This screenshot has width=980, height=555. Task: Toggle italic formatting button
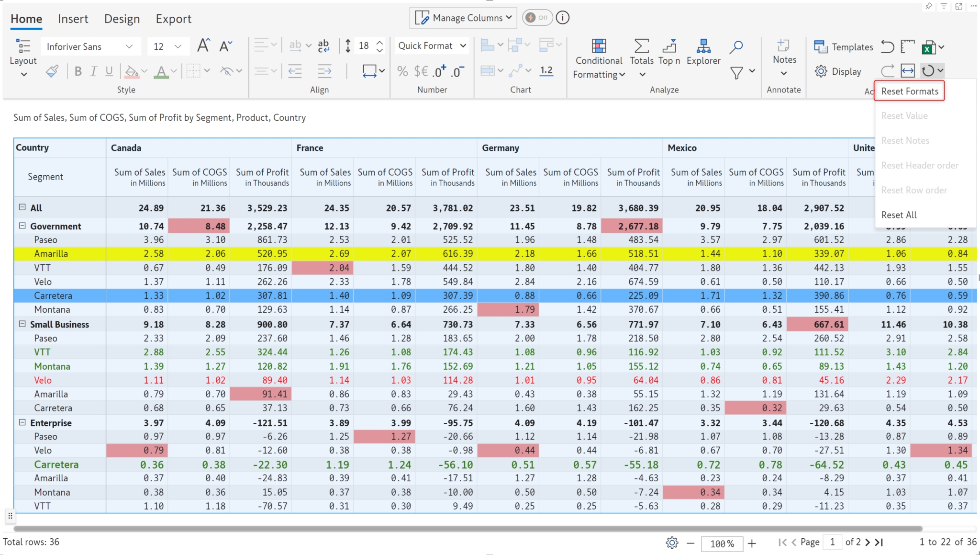94,71
